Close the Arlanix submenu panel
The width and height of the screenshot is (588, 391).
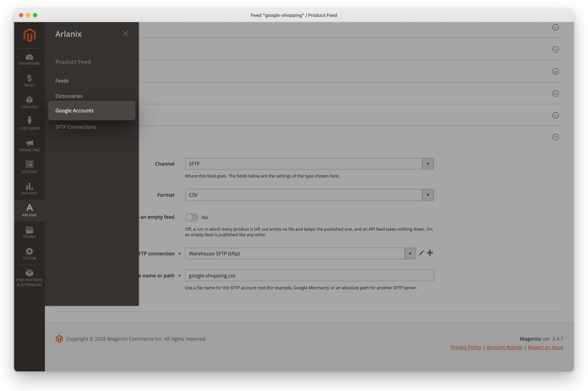(126, 34)
